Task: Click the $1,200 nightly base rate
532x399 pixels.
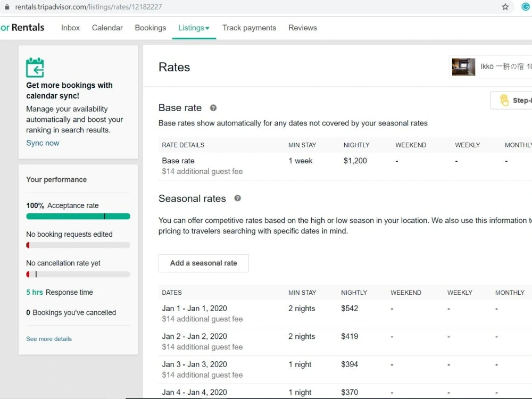Action: tap(355, 161)
